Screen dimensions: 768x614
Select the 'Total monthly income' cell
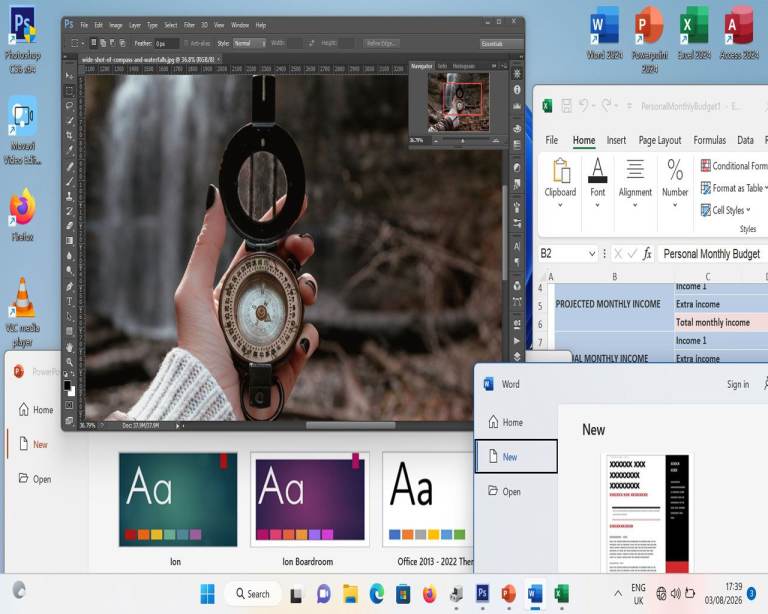tap(721, 322)
